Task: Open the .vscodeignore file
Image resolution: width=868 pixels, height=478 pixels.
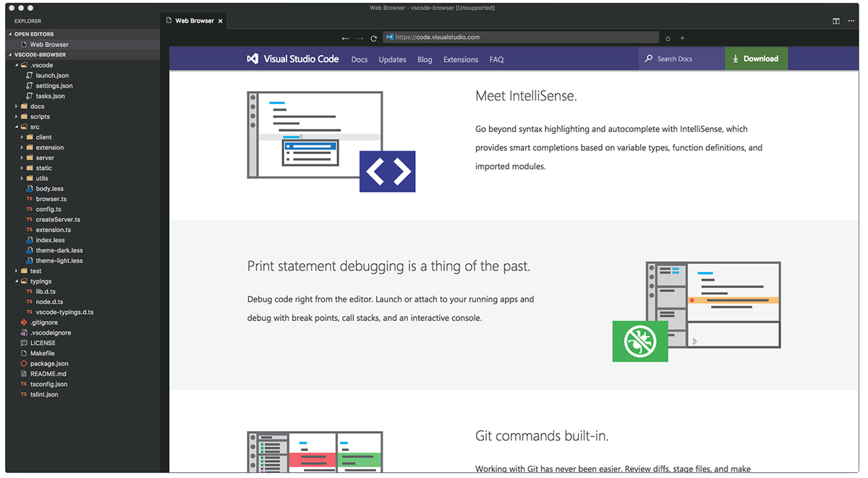Action: point(50,333)
